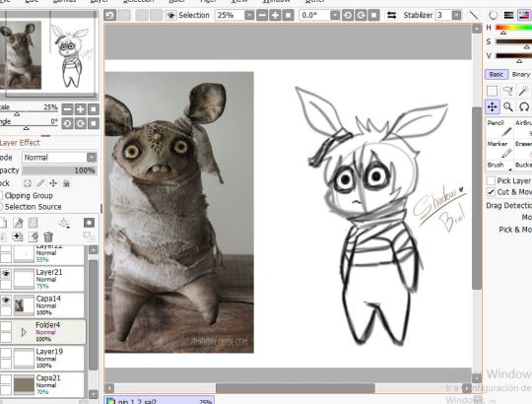Select the Magic Wand tool
Screen dimensions: 532x404
pos(524,91)
